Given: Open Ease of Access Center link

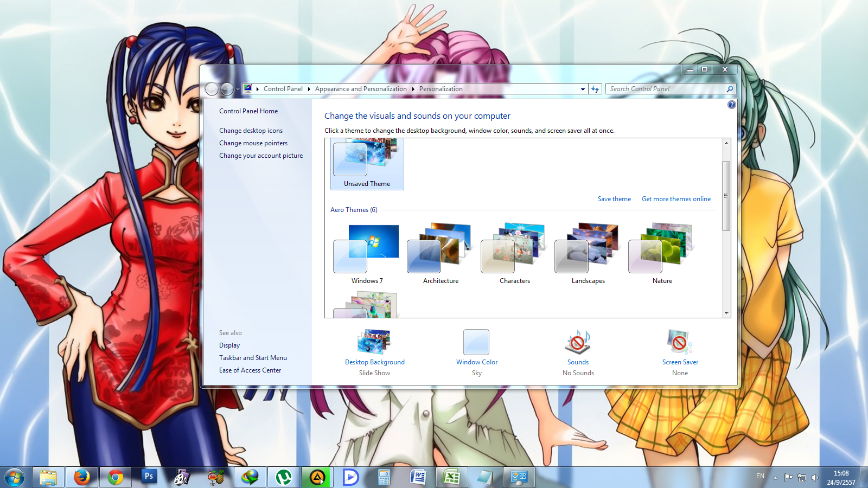Looking at the screenshot, I should (x=250, y=370).
